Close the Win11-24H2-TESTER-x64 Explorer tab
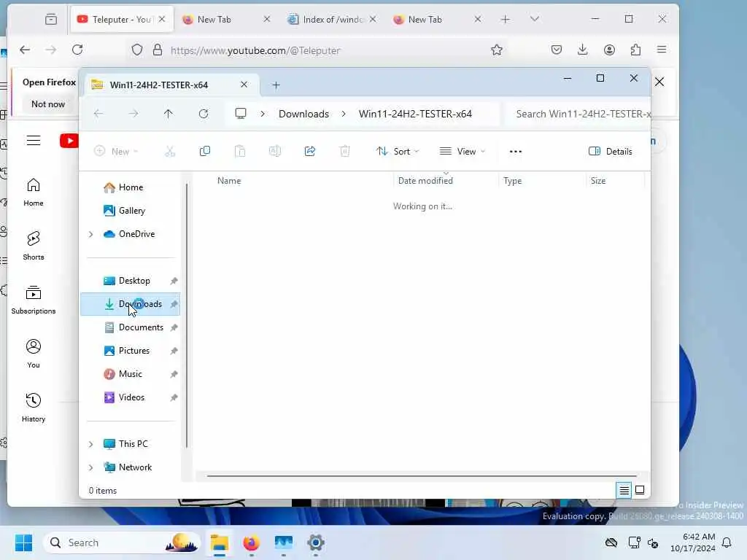747x560 pixels. point(244,85)
